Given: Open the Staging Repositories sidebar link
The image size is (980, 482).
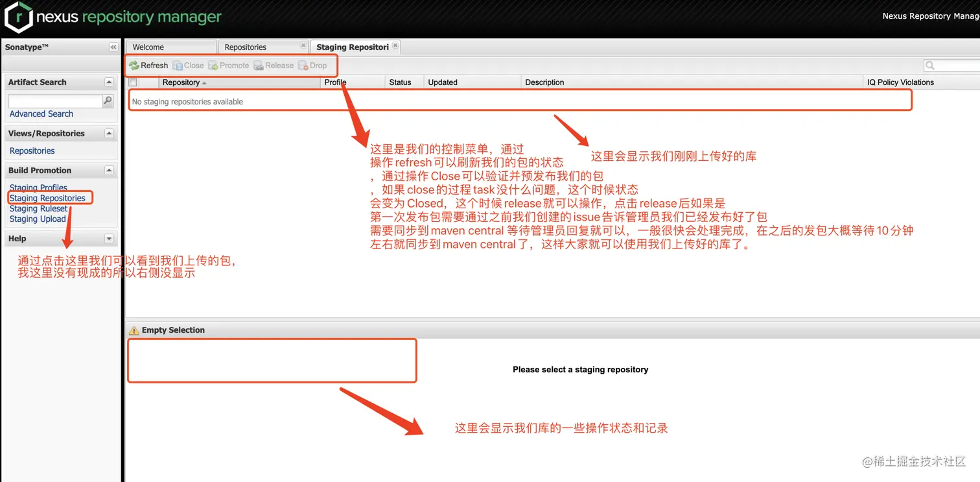Looking at the screenshot, I should (47, 198).
